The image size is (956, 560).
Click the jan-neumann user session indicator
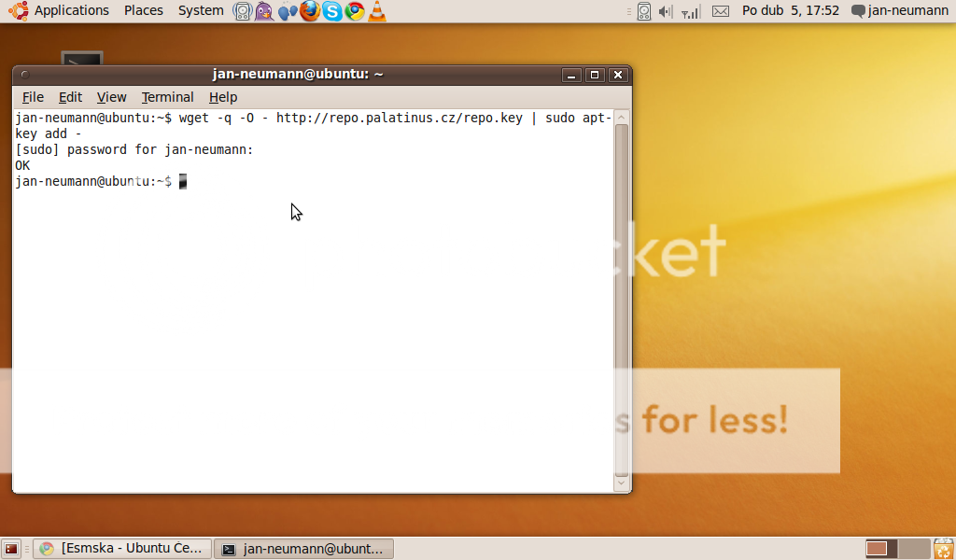899,10
